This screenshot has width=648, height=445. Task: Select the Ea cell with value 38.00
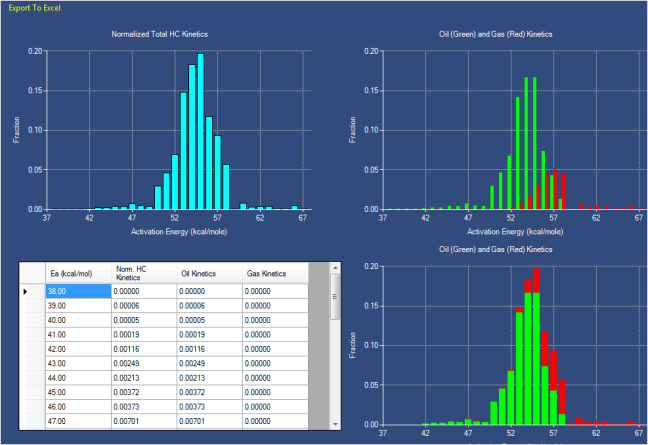pos(77,291)
